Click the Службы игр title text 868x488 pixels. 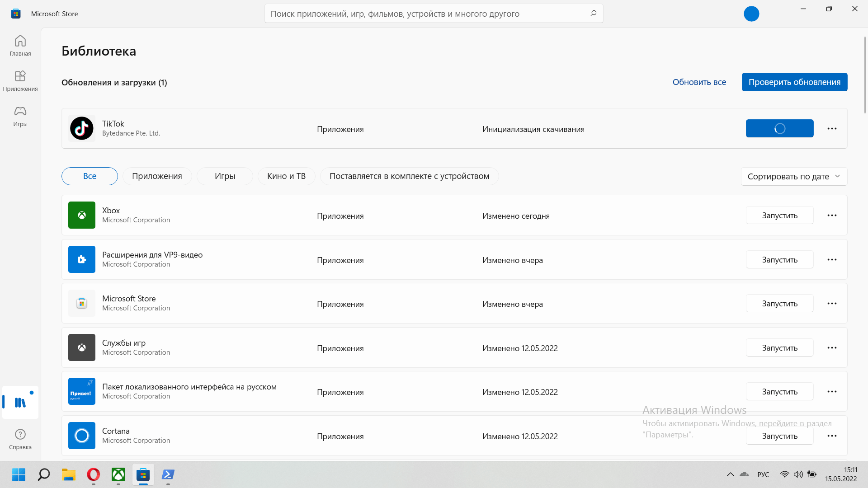pos(124,343)
